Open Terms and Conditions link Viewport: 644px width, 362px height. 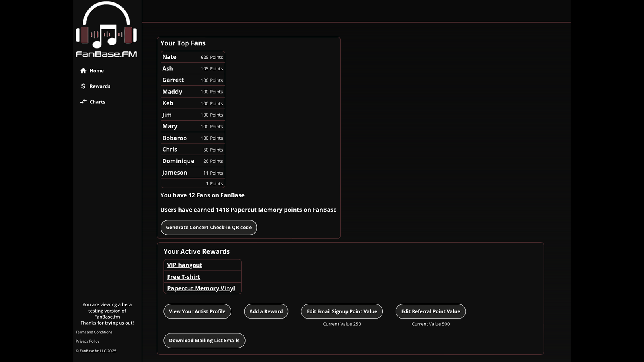click(94, 332)
